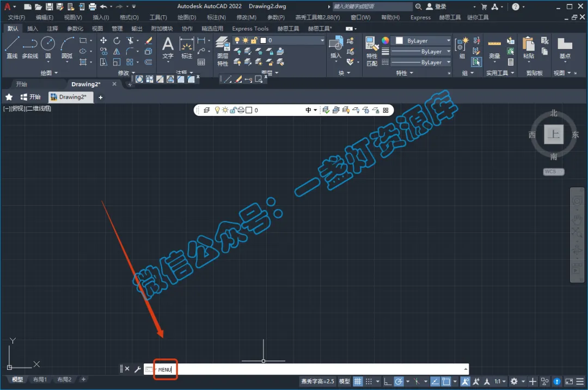The width and height of the screenshot is (588, 390).
Task: Click the Group (组) icon
Action: coord(462,48)
